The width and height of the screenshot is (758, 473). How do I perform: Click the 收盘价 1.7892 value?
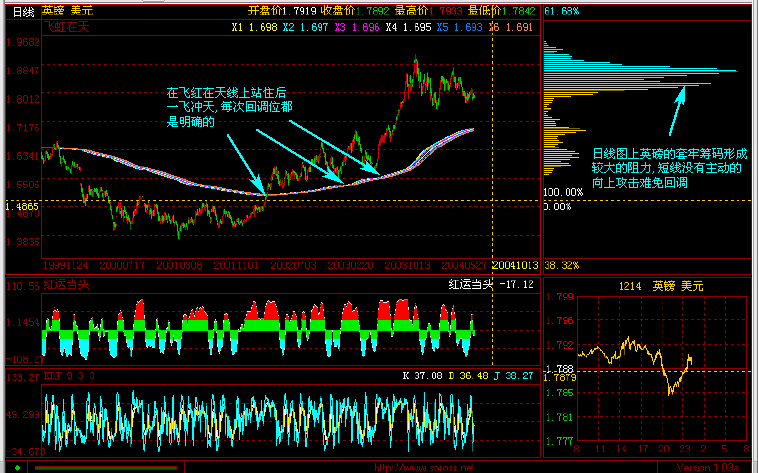point(355,11)
